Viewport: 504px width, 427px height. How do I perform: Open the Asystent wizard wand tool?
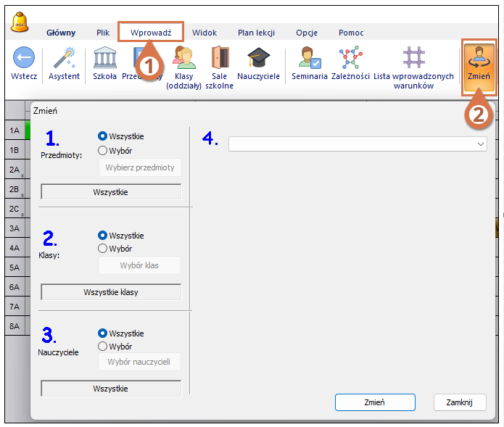click(x=64, y=58)
